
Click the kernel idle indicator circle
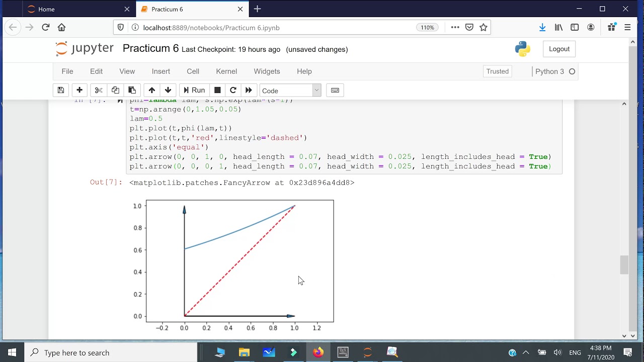(x=572, y=71)
